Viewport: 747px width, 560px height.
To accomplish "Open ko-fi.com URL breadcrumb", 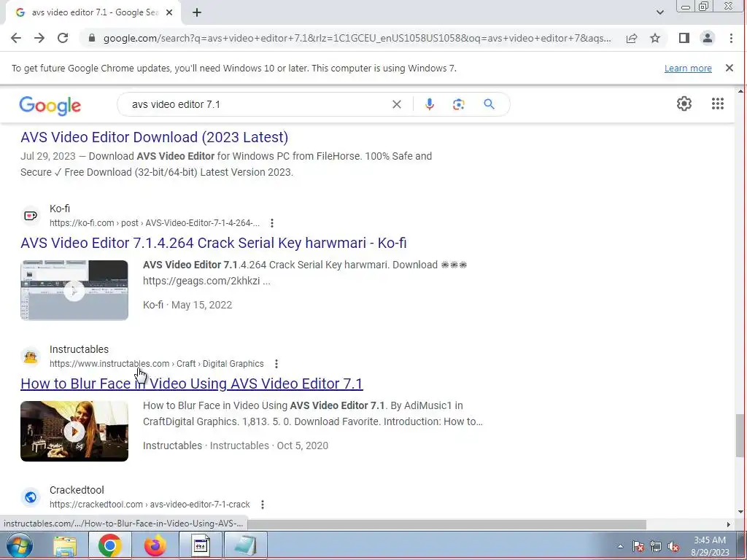I will 155,223.
